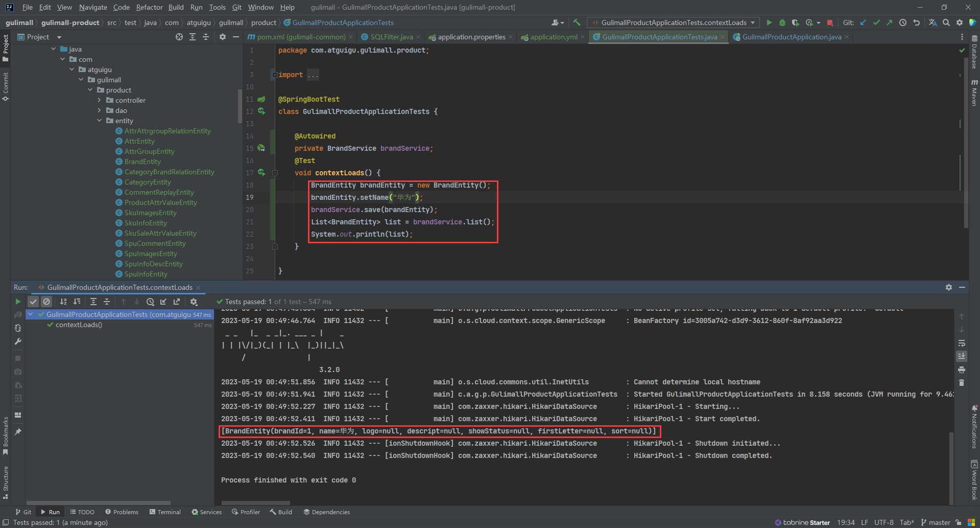Toggle the Show Passed tests checkmark button
The image size is (980, 528).
pyautogui.click(x=33, y=302)
